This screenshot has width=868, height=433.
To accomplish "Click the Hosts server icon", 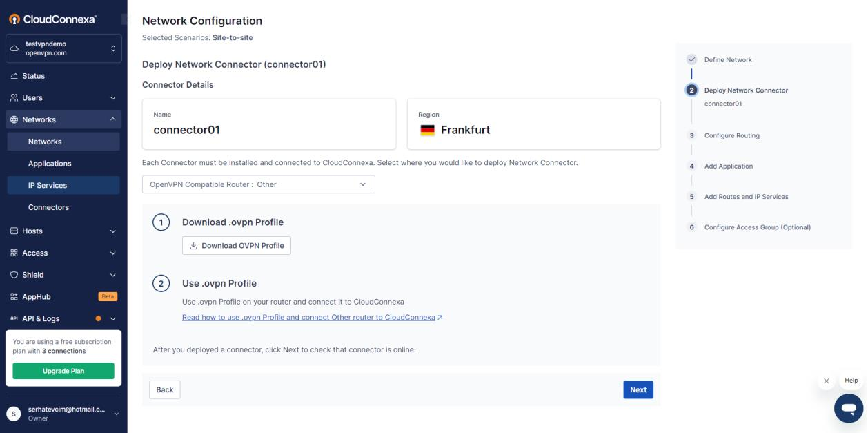I will (14, 231).
